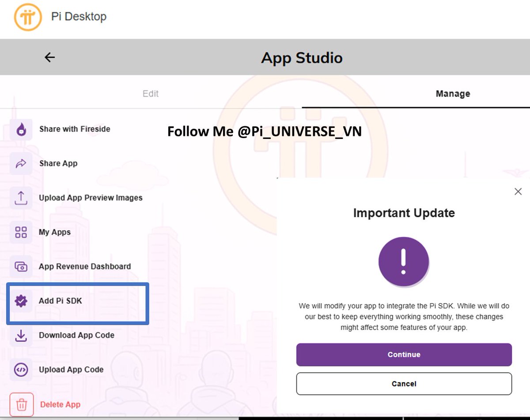Switch to the Edit tab
Image resolution: width=530 pixels, height=420 pixels.
151,94
